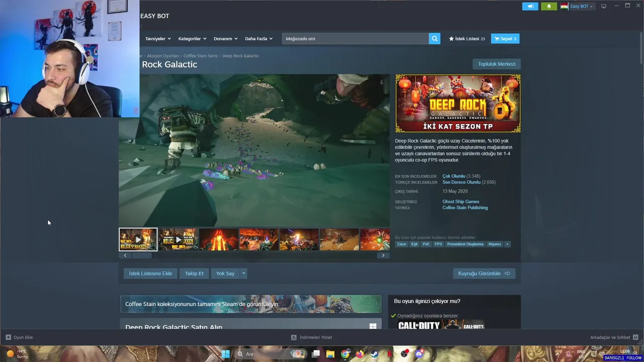This screenshot has width=644, height=362.
Task: Open the Coffee Stain koleksiyonu banner
Action: pyautogui.click(x=251, y=304)
